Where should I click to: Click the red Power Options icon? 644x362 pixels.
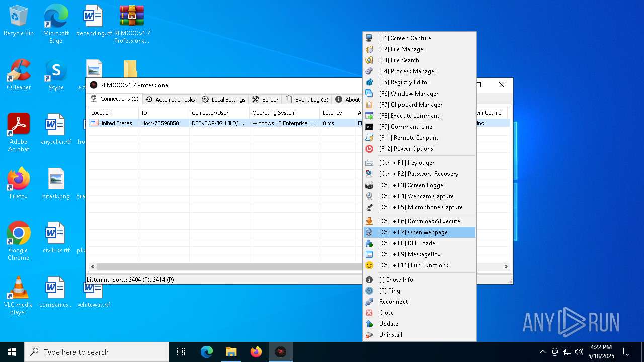(369, 149)
